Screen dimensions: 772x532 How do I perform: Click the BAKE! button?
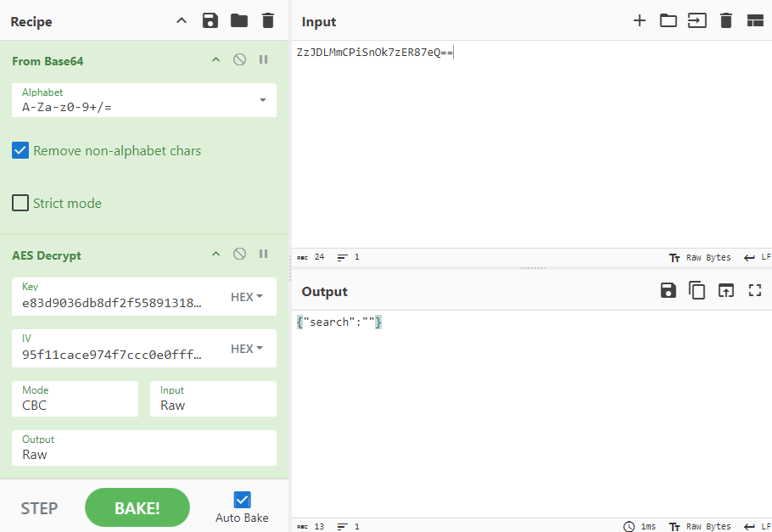[x=137, y=508]
